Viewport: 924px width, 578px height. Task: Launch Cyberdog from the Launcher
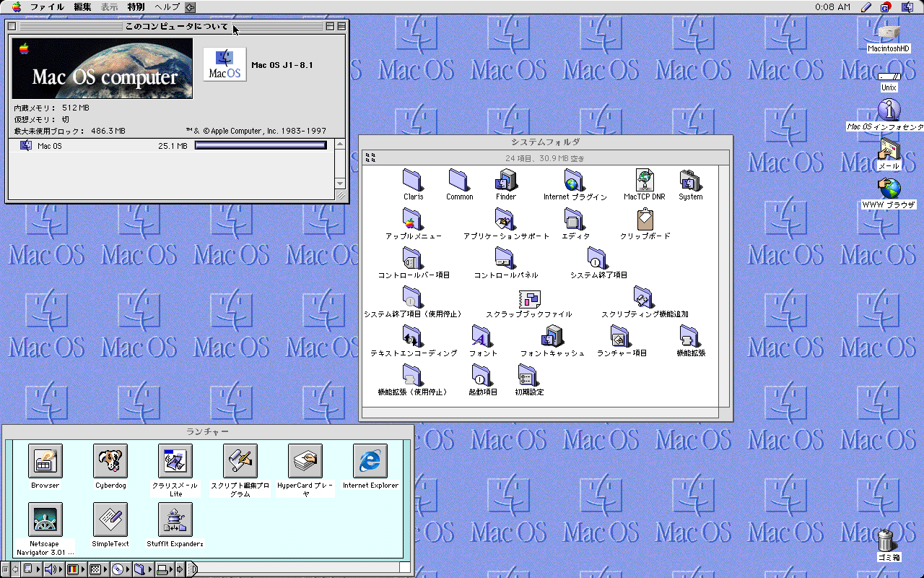[x=110, y=461]
